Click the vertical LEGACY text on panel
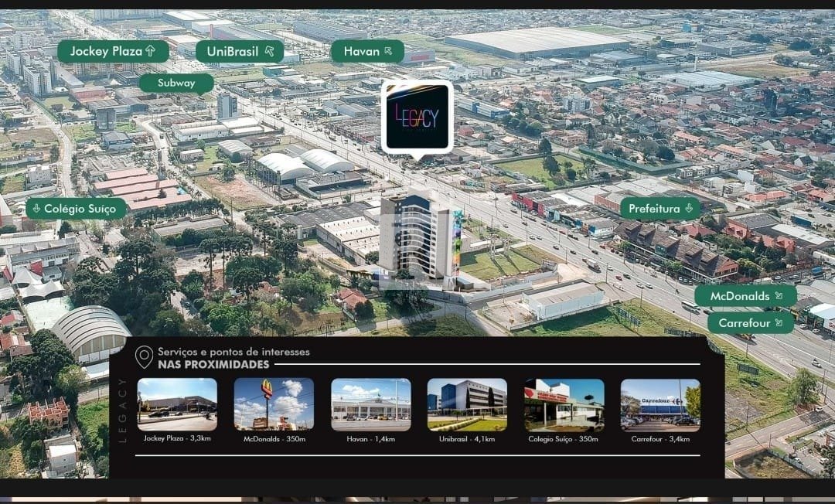Screen dimensions: 835x504 123,409
